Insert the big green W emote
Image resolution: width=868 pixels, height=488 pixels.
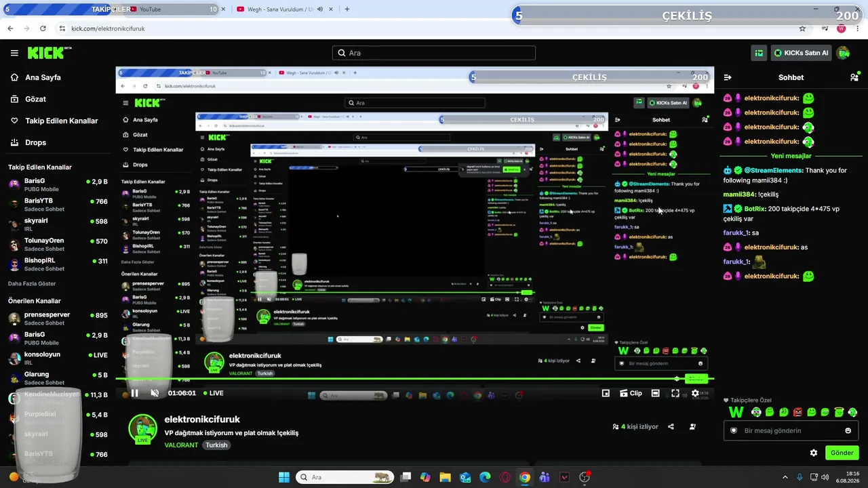(736, 412)
